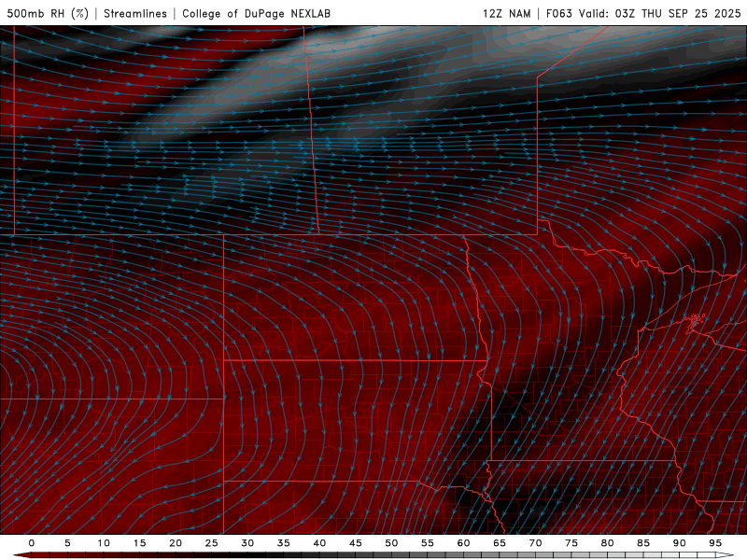Click the '45' tick label on the color bar
The width and height of the screenshot is (747, 560).
(x=356, y=543)
